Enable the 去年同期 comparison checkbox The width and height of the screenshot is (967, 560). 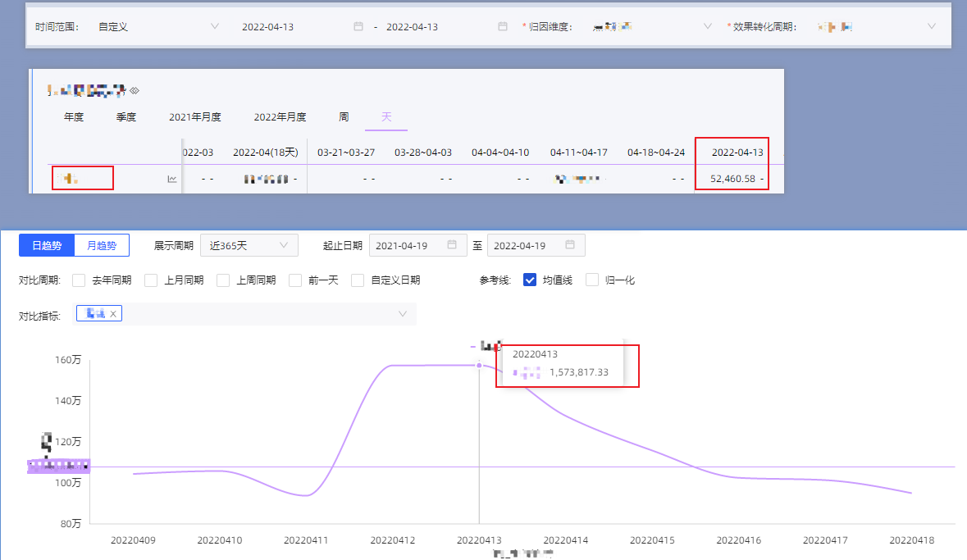(79, 280)
